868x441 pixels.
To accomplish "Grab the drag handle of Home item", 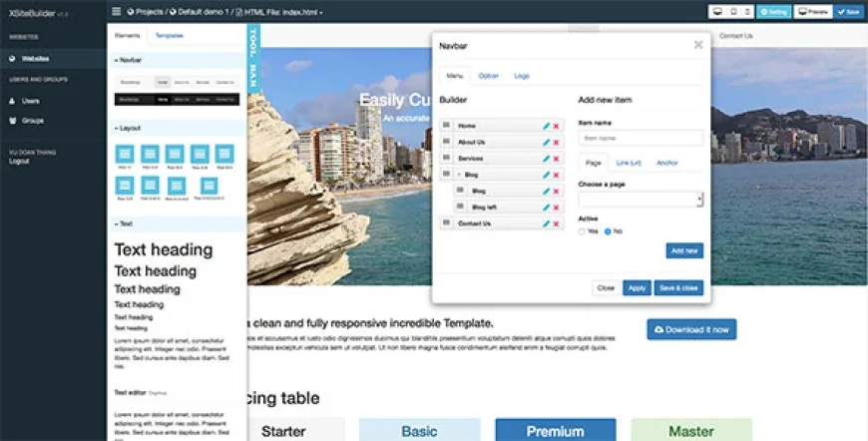I will pos(446,126).
